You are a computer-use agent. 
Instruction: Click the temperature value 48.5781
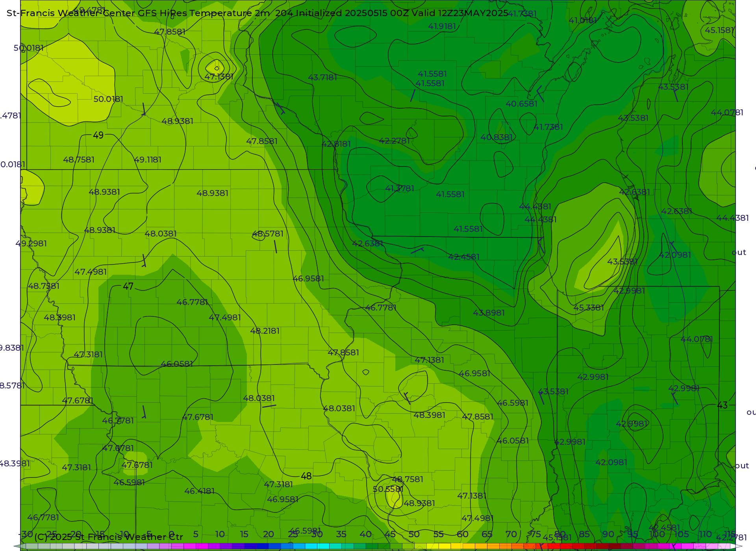pyautogui.click(x=268, y=234)
